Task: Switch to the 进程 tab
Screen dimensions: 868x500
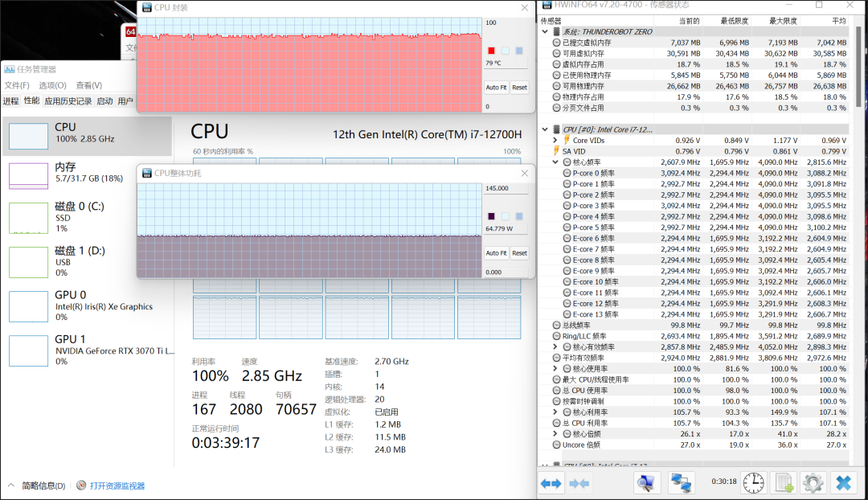Action: click(10, 100)
